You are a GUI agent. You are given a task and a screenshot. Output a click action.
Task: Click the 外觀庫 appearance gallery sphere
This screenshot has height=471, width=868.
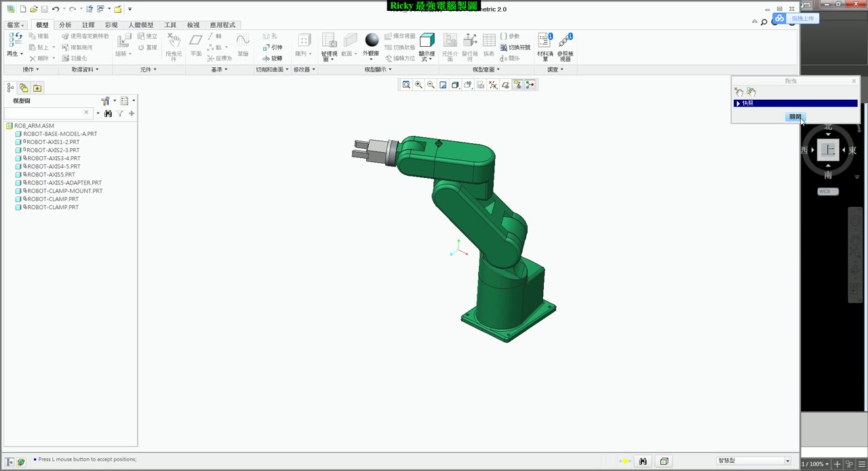tap(371, 41)
